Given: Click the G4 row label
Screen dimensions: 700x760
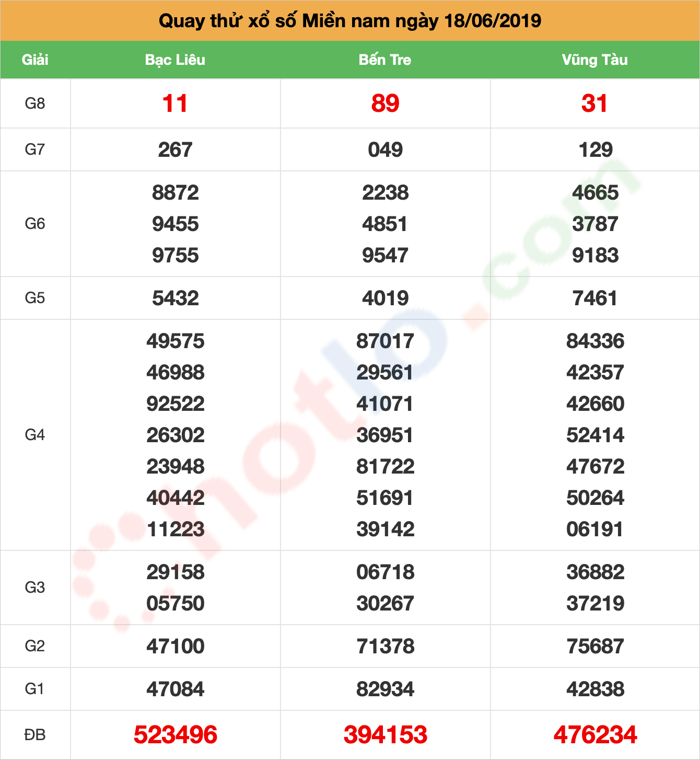Looking at the screenshot, I should (35, 435).
